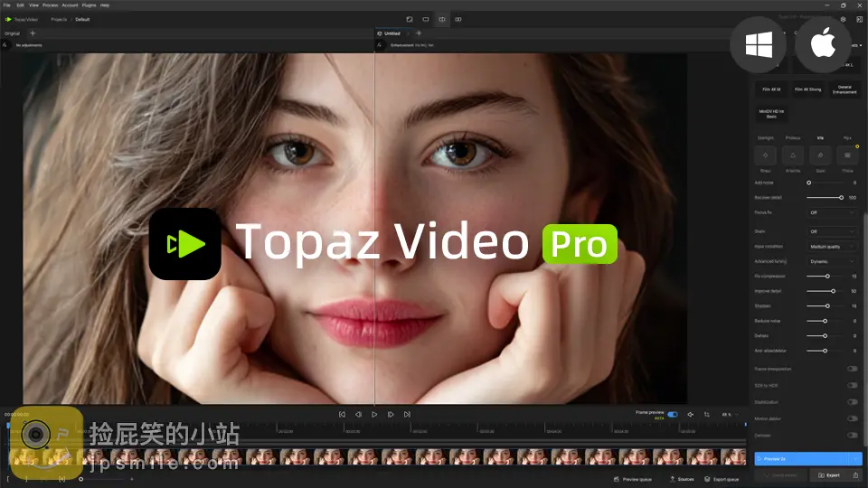868x488 pixels.
Task: Step forward one frame
Action: click(391, 414)
